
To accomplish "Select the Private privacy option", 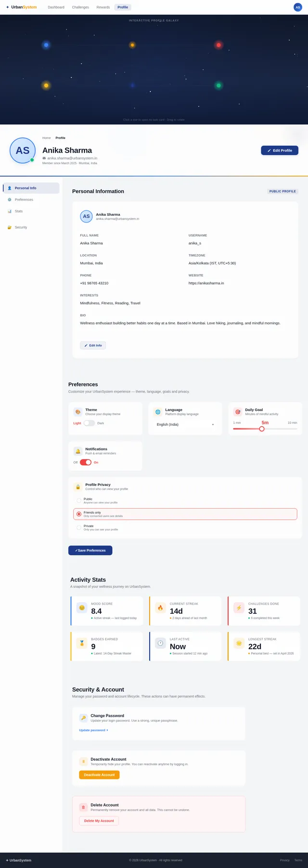I will click(185, 527).
